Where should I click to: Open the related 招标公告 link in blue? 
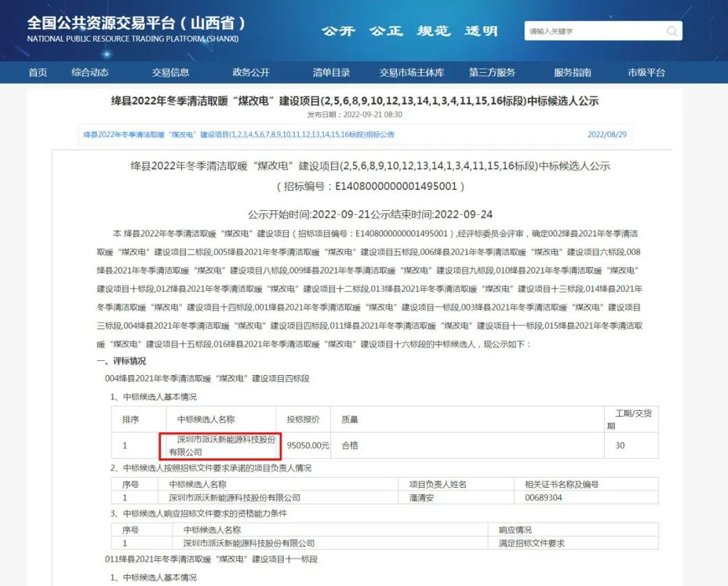(x=239, y=135)
